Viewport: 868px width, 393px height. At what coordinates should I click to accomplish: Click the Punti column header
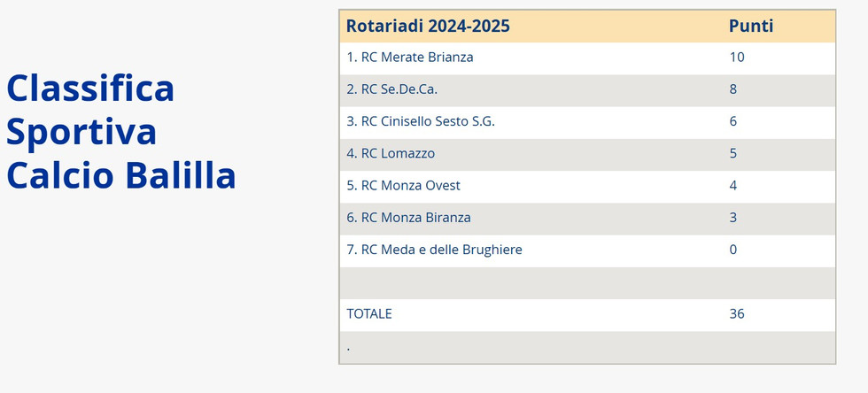click(x=751, y=26)
